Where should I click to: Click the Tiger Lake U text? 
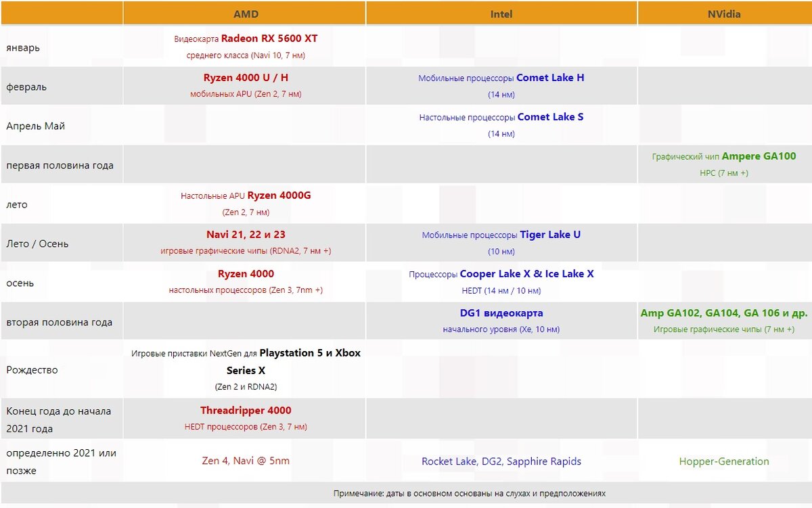click(550, 235)
